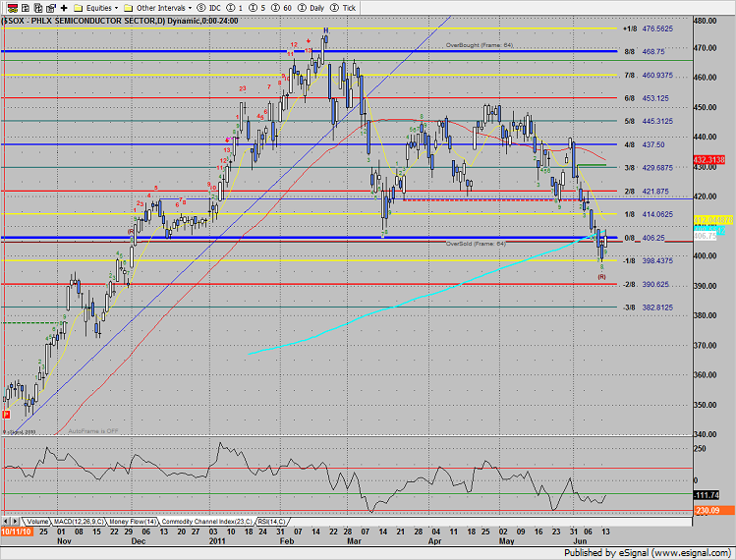Select the Tick interval button
The width and height of the screenshot is (736, 560).
pos(343,8)
